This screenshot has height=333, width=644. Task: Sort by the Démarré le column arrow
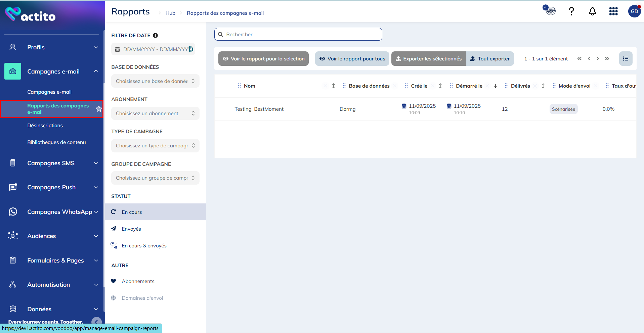(495, 86)
